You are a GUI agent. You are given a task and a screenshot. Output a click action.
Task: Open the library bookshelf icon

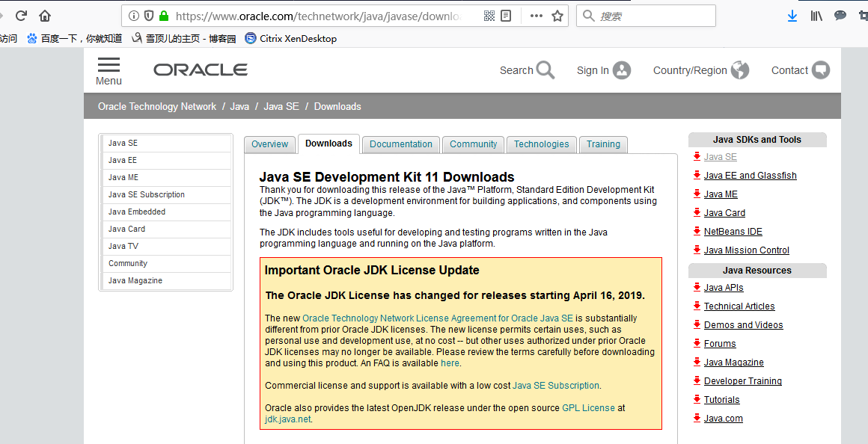[x=816, y=16]
